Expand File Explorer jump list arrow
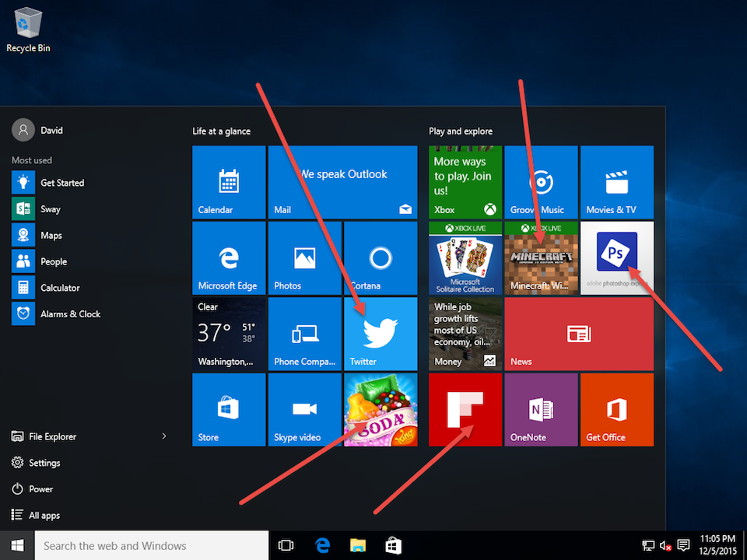Viewport: 747px width, 560px height. [164, 436]
